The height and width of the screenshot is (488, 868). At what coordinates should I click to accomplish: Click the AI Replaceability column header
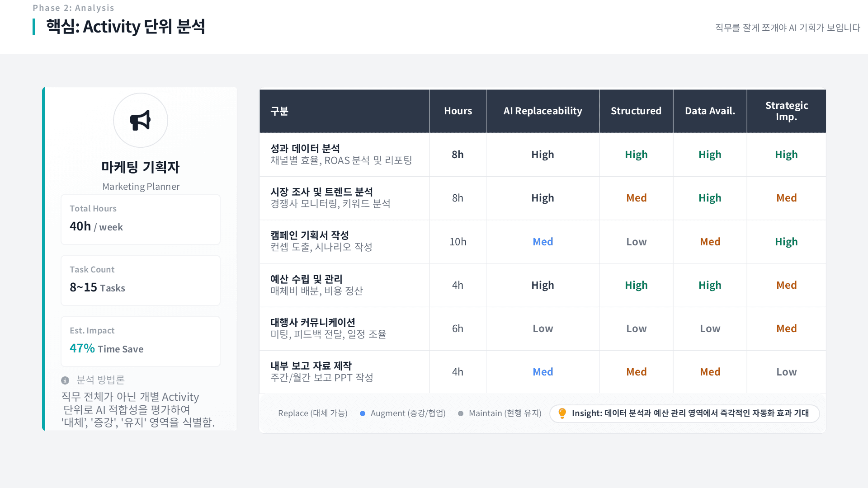click(542, 111)
